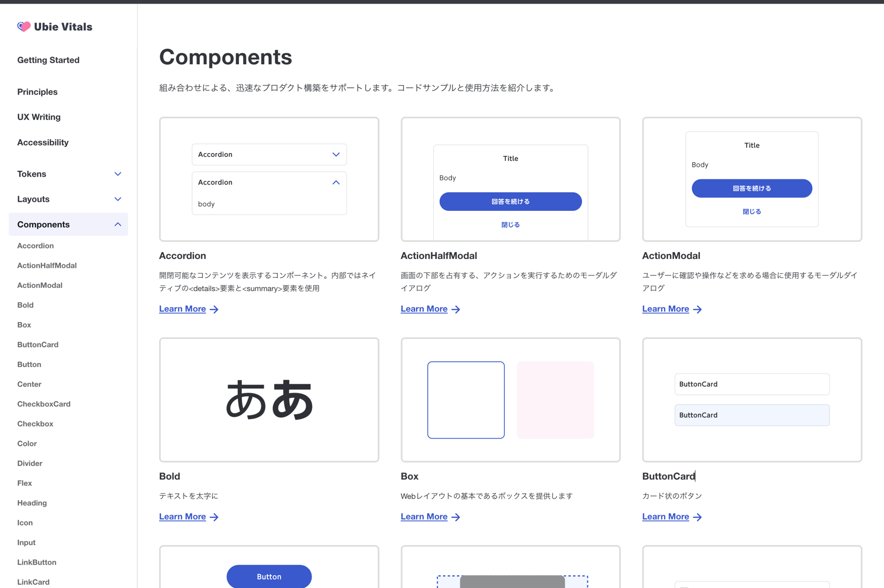
Task: Select the Layouts sidebar heading
Action: (x=33, y=199)
